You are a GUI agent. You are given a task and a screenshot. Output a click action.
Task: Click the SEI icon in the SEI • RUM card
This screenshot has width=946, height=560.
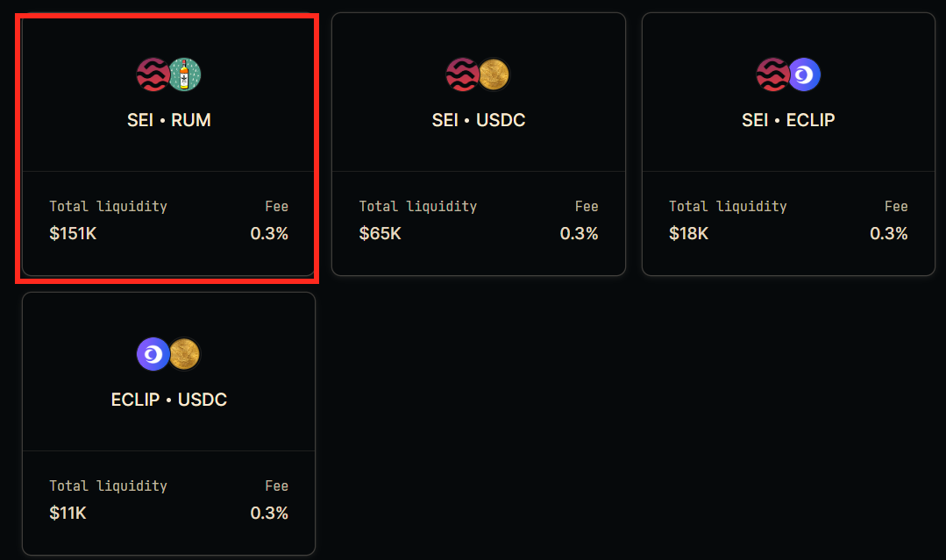152,74
